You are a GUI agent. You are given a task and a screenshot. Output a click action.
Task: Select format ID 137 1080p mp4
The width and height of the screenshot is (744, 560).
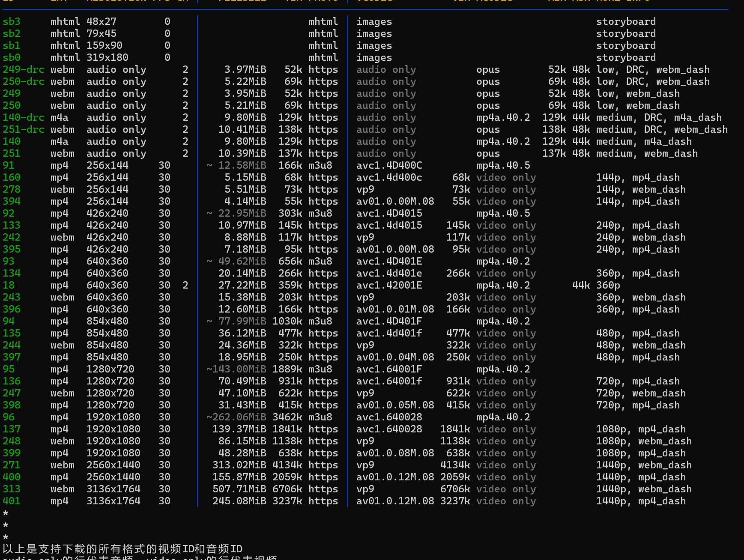click(12, 429)
